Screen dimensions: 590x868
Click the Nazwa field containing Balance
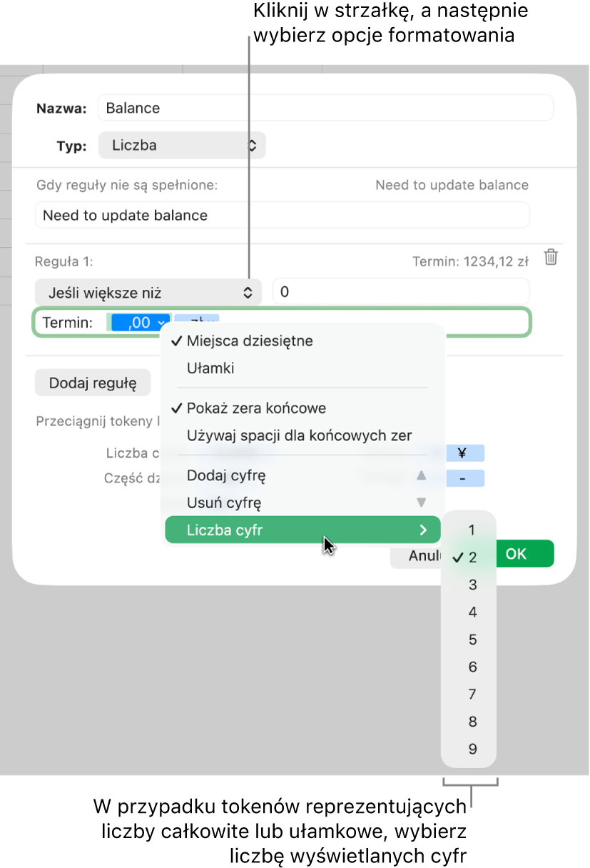pyautogui.click(x=325, y=108)
